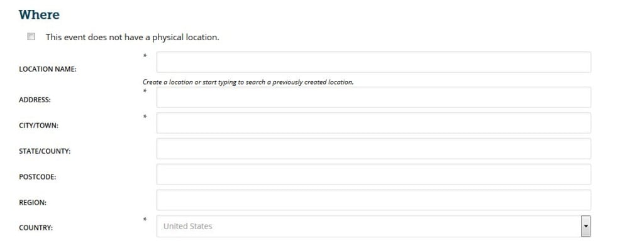Click the 'Where' section heading
This screenshot has width=644, height=248.
point(39,15)
